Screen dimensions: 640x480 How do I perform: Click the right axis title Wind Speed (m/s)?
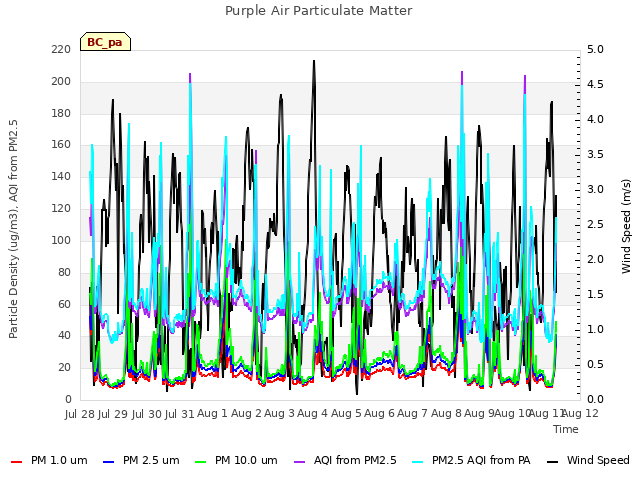[x=626, y=226]
